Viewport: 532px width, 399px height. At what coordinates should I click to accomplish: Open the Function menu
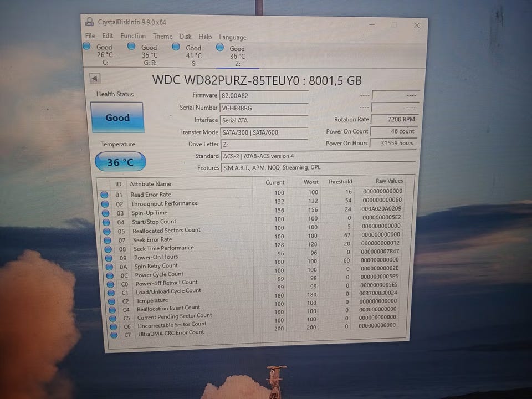[132, 36]
